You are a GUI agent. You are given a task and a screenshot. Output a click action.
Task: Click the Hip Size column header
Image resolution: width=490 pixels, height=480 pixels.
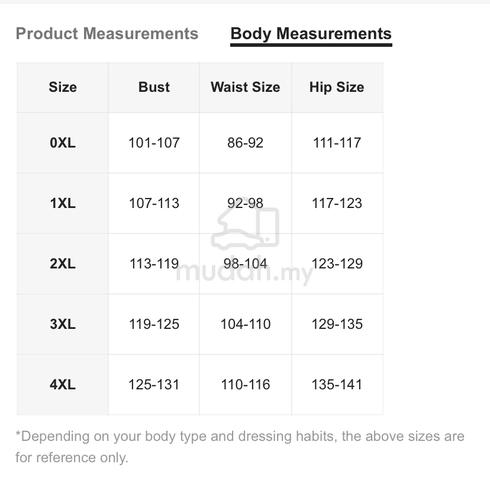tap(337, 87)
